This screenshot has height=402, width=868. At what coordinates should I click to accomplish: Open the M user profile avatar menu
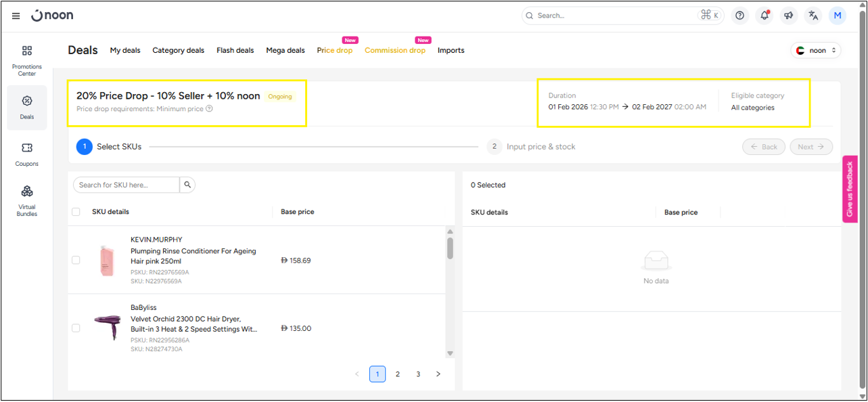pyautogui.click(x=838, y=16)
